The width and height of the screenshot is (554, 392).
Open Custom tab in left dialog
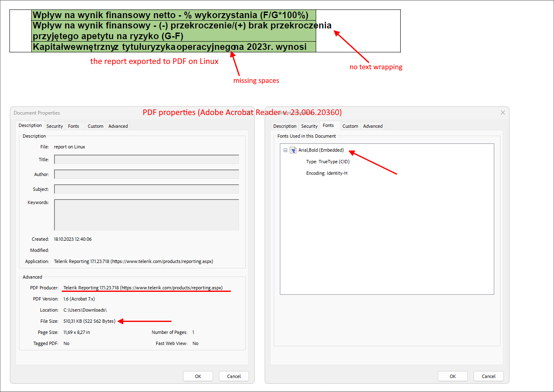coord(95,126)
